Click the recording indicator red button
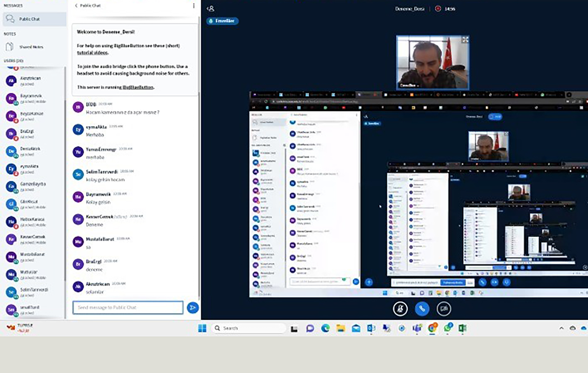Screen dimensions: 588x373 coord(438,9)
